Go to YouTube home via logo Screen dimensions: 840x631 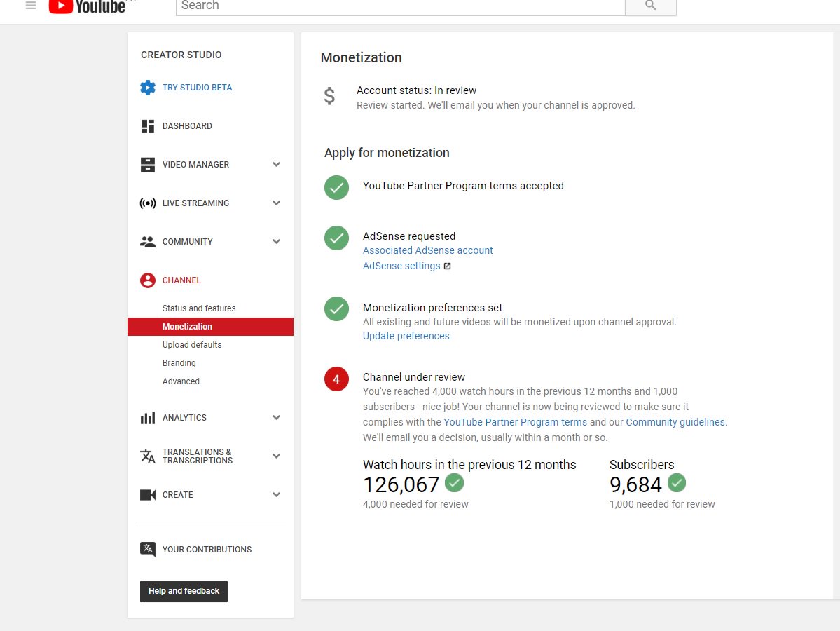tap(87, 6)
